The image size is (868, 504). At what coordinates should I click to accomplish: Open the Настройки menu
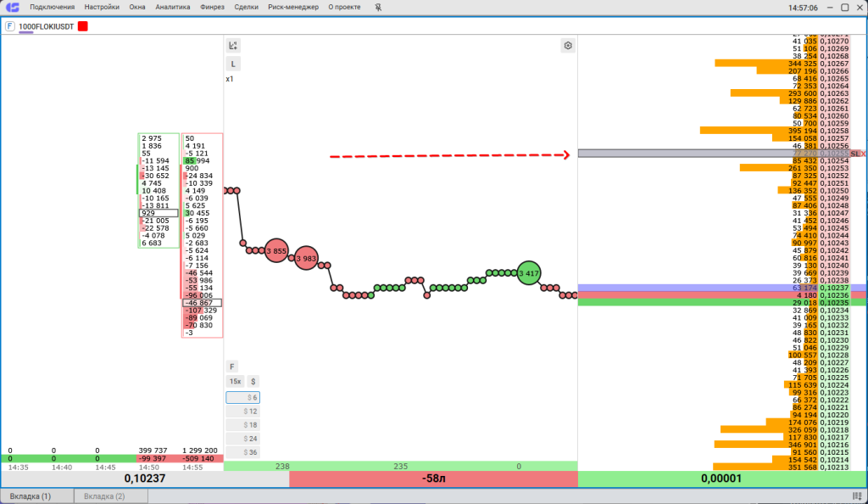102,7
